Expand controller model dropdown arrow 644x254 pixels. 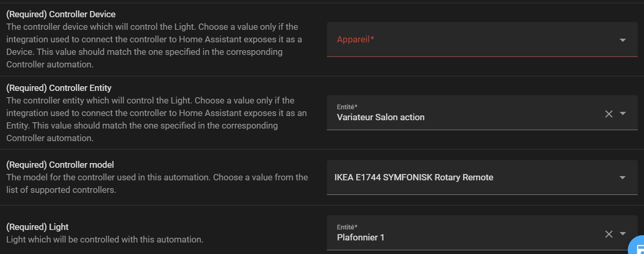pyautogui.click(x=623, y=178)
